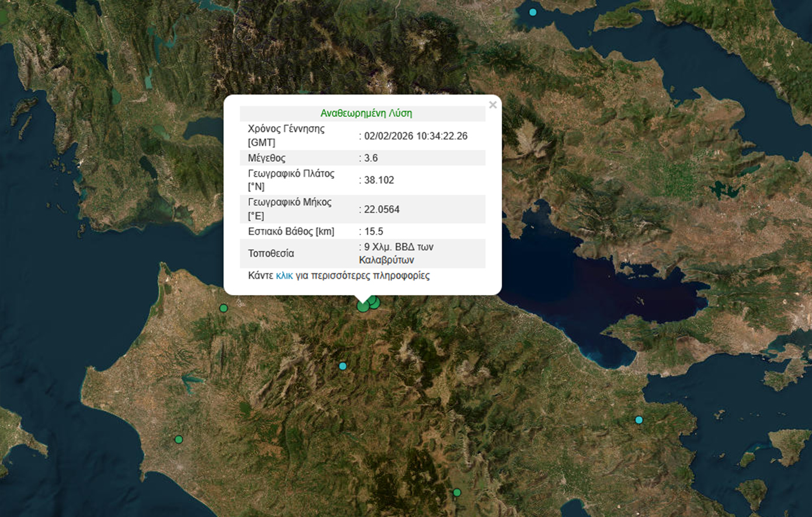Close the earthquake info popup
Screen dimensions: 812x517
coord(492,105)
